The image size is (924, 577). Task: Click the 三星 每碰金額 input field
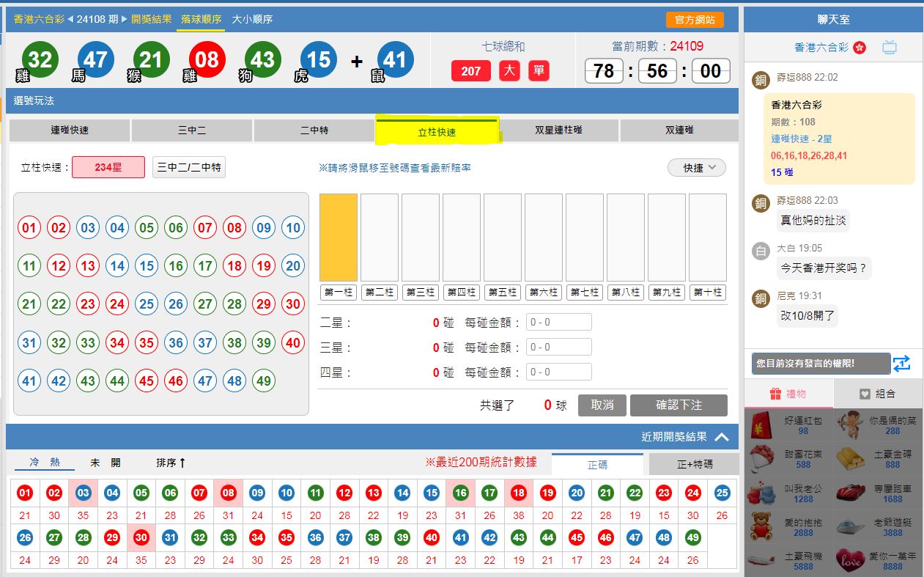pyautogui.click(x=559, y=348)
